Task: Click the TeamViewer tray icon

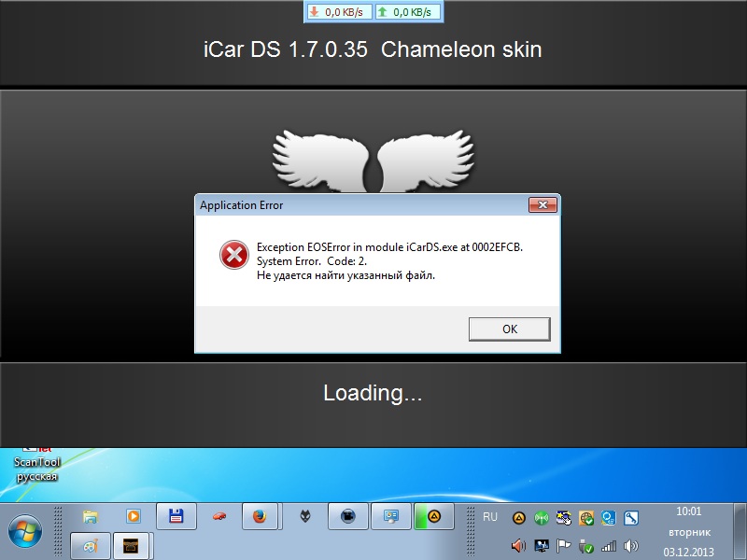Action: [x=609, y=518]
